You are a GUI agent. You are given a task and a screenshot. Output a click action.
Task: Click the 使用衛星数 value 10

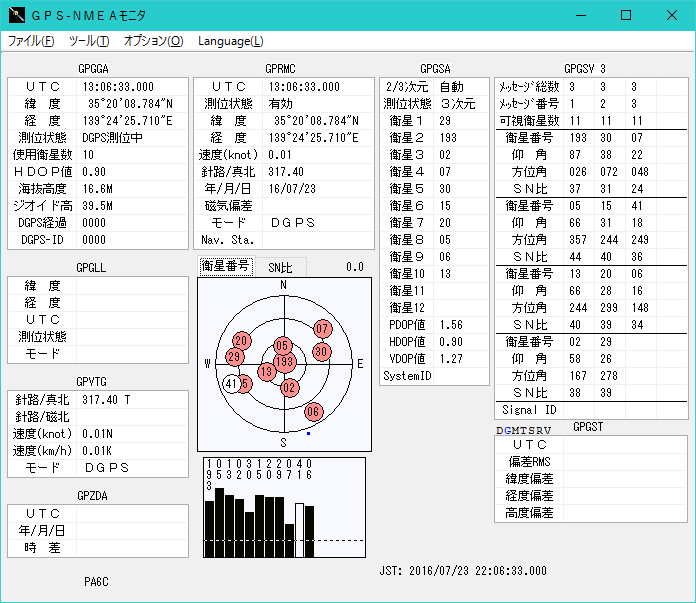88,155
